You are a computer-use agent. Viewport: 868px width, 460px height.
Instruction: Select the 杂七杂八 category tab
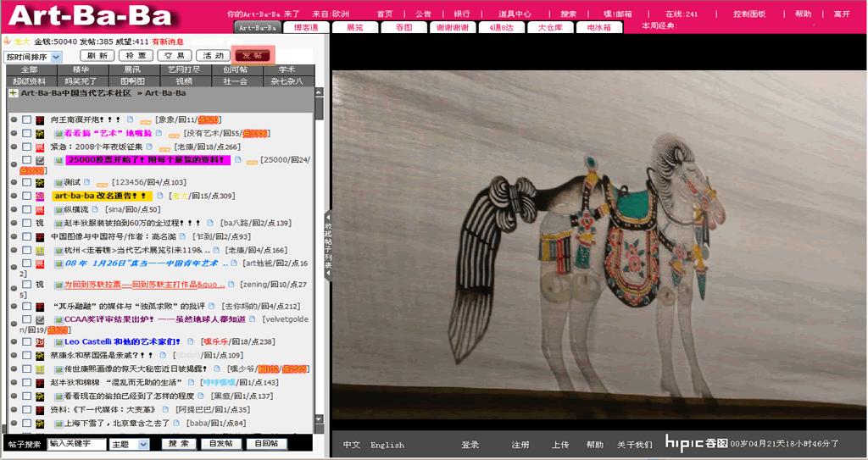(x=287, y=80)
